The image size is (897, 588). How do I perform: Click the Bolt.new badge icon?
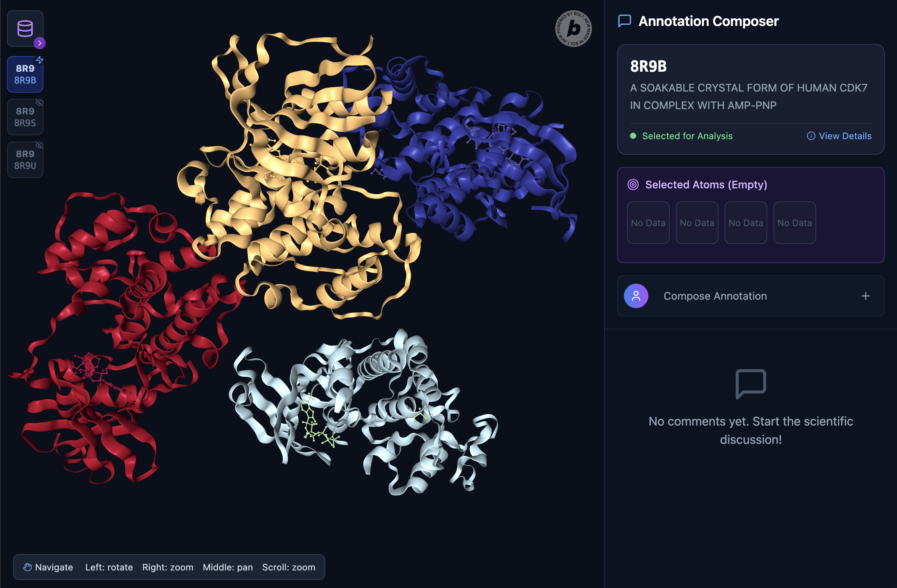[x=573, y=29]
